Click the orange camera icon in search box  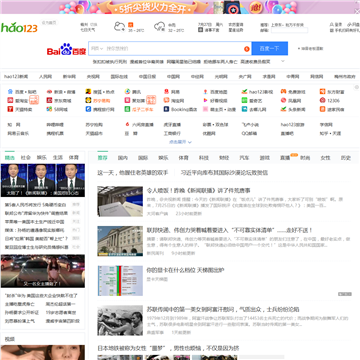click(x=247, y=49)
